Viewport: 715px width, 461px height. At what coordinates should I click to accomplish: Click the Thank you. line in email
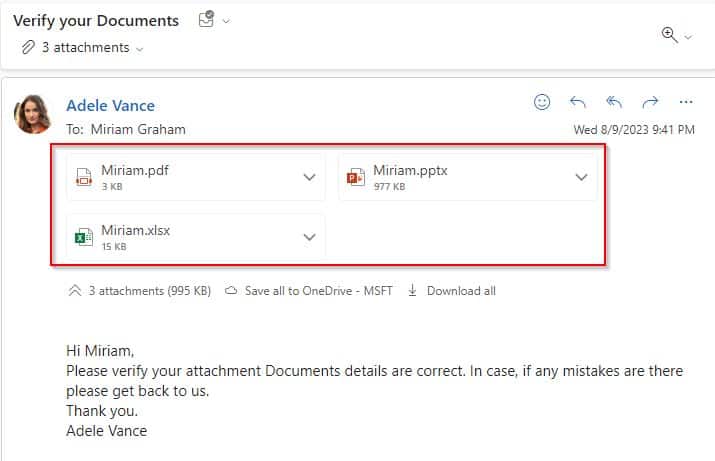point(102,411)
